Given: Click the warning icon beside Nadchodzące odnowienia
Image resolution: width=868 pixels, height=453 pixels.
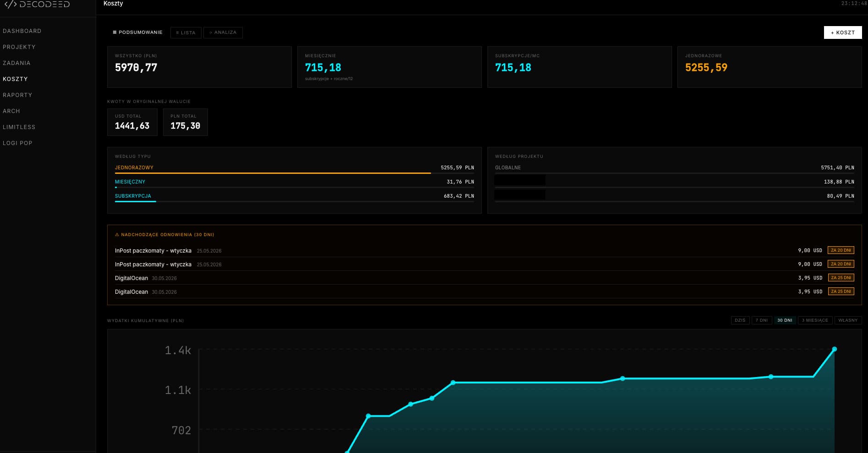Looking at the screenshot, I should [x=117, y=235].
